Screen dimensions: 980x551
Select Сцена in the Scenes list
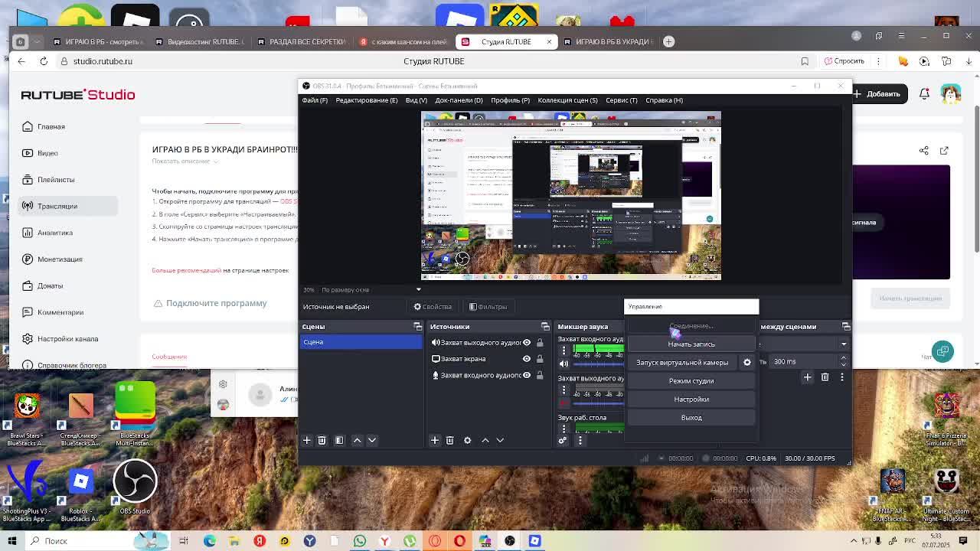(x=361, y=342)
